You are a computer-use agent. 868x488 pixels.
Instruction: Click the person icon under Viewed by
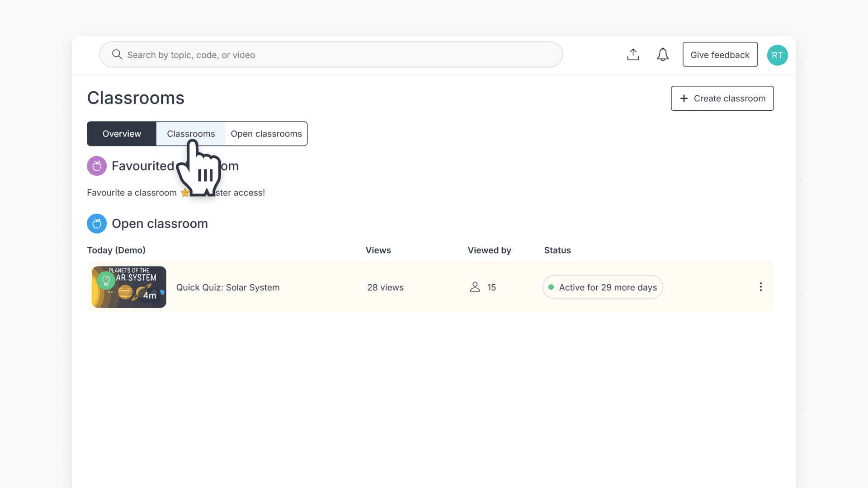tap(475, 287)
